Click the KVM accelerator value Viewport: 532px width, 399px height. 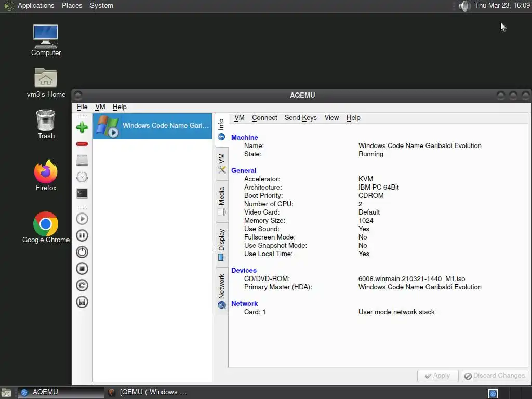(366, 179)
